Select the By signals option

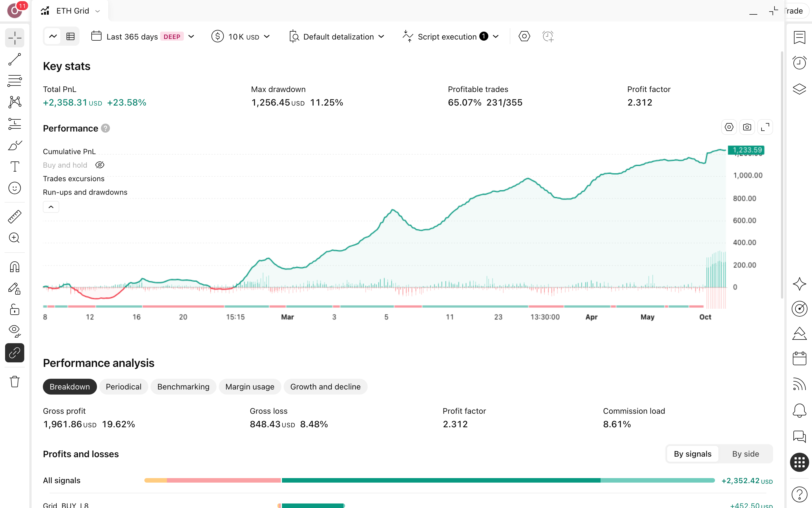[692, 454]
